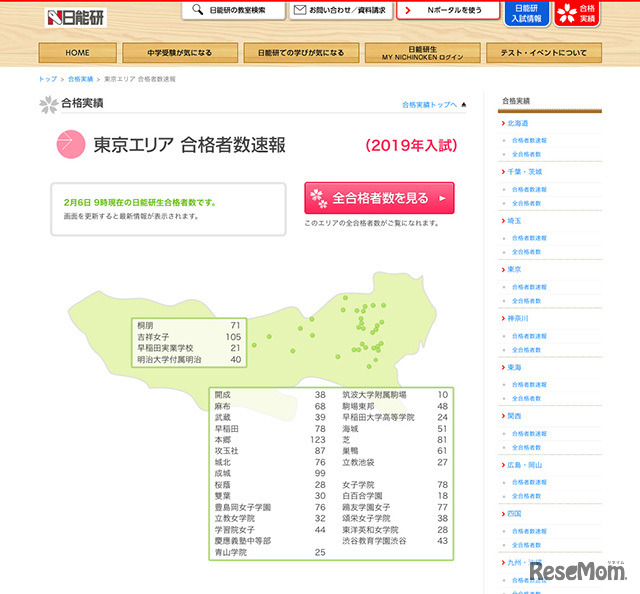Screen dimensions: 640x594
Task: Click 合格者数速報 under 広島・岡山
Action: [x=529, y=482]
